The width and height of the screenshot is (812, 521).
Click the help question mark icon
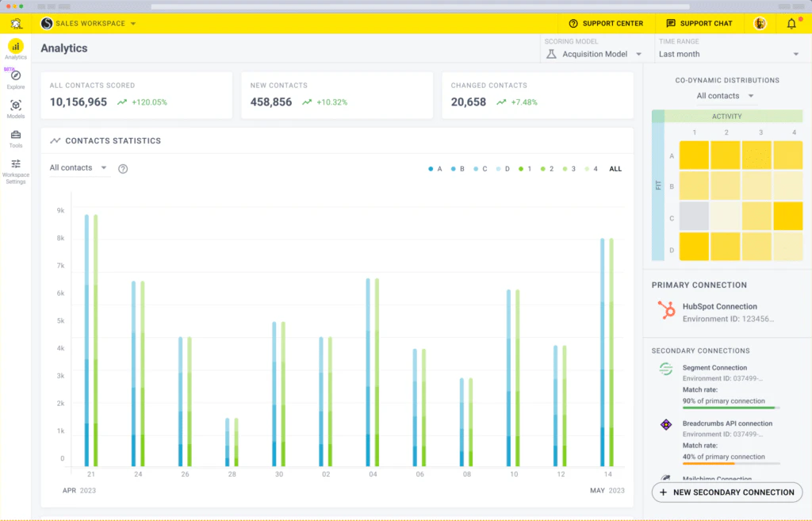click(123, 168)
